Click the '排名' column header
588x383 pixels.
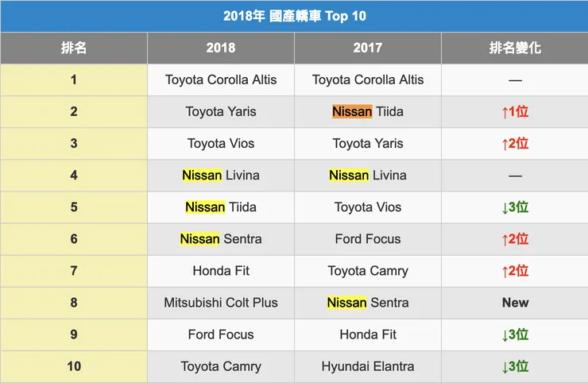pos(74,48)
